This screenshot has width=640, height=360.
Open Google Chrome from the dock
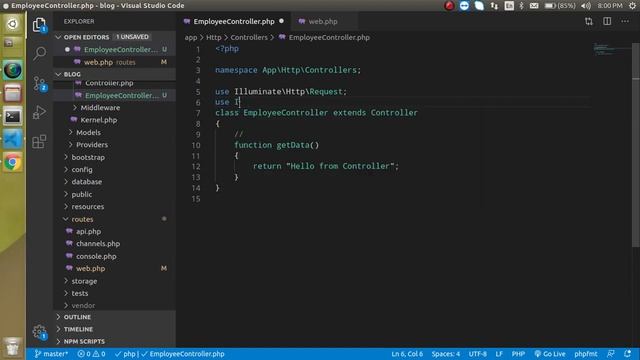[x=13, y=163]
